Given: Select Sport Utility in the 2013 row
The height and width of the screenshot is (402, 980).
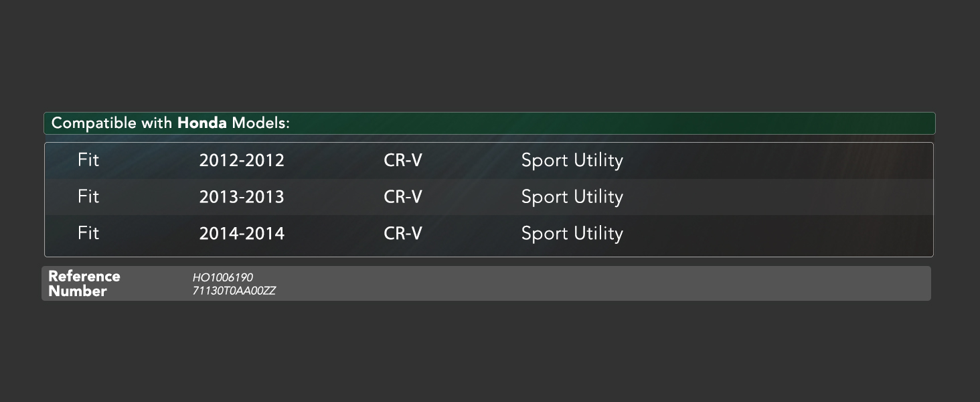Looking at the screenshot, I should (572, 197).
